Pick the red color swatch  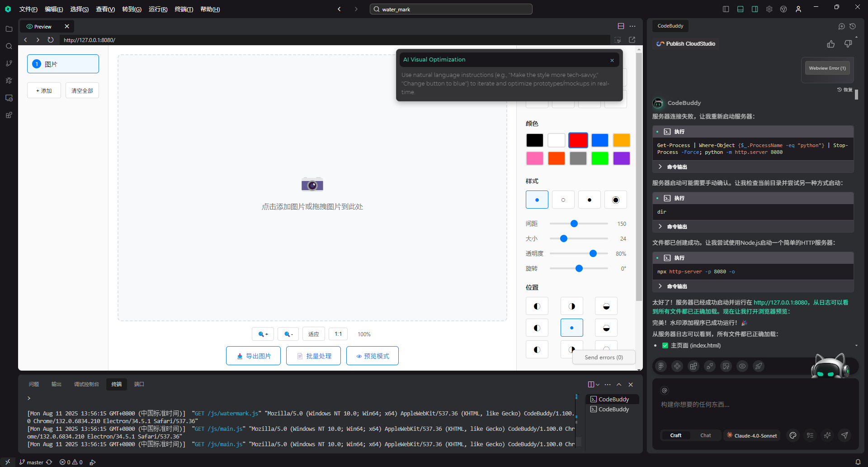pyautogui.click(x=578, y=140)
